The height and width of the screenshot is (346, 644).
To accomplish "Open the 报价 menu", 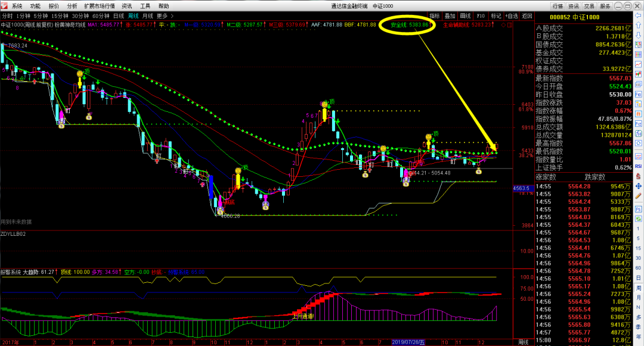I will pos(54,6).
